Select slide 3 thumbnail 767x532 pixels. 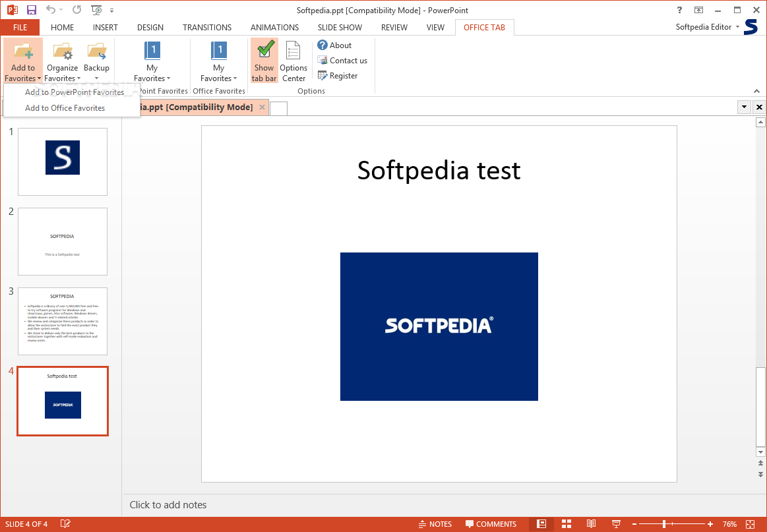(63, 321)
